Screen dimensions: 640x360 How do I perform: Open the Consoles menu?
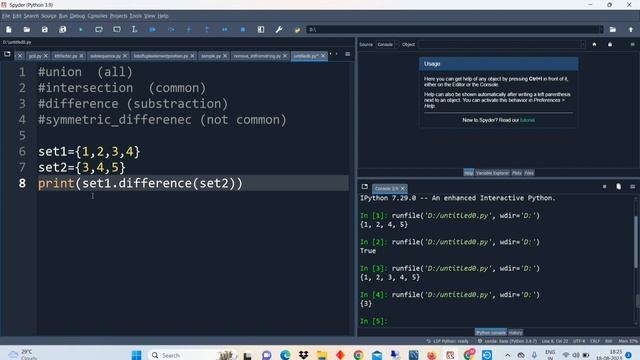click(x=97, y=16)
